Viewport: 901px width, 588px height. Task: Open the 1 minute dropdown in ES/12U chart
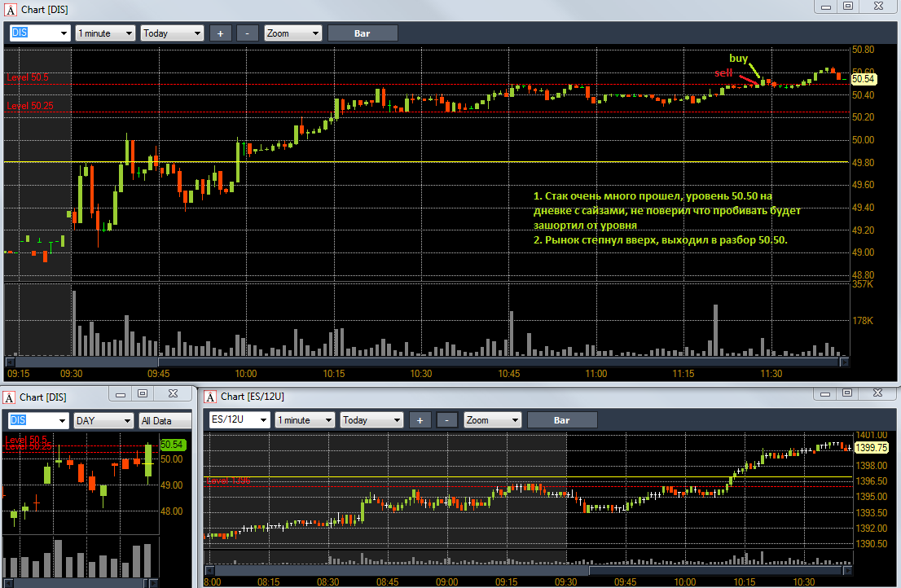coord(305,419)
